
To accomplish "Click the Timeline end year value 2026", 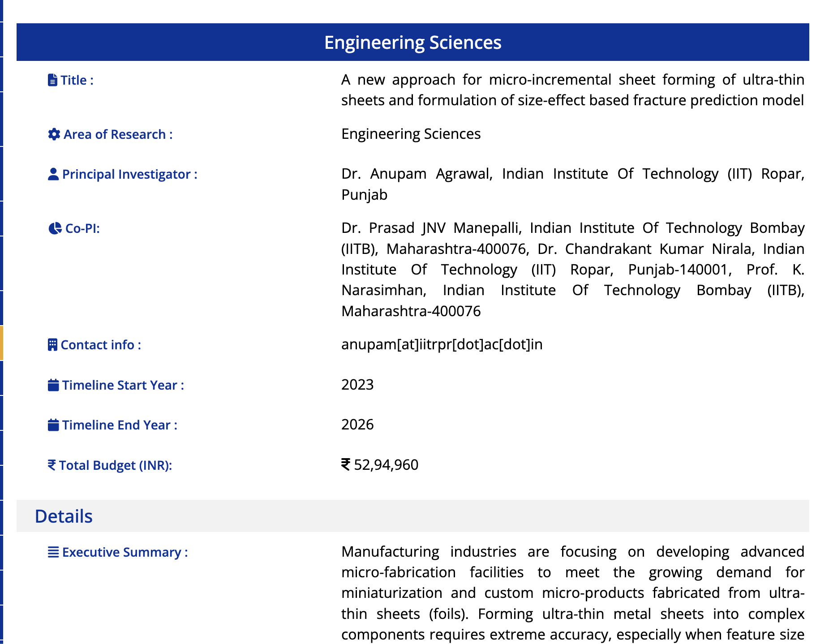I will click(357, 425).
